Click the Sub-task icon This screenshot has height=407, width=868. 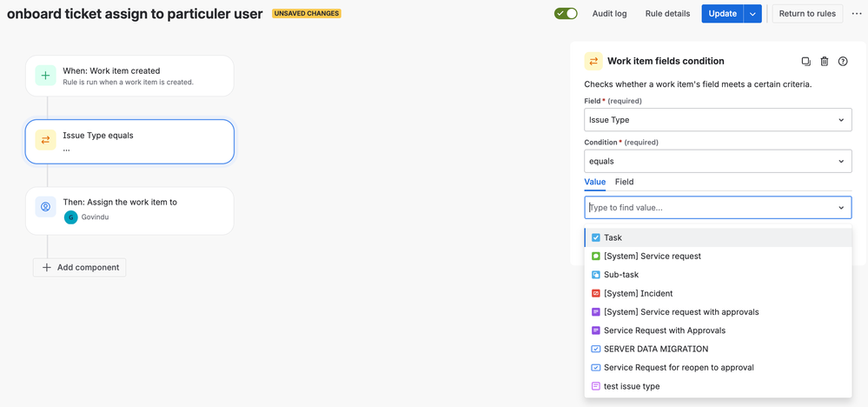click(596, 275)
